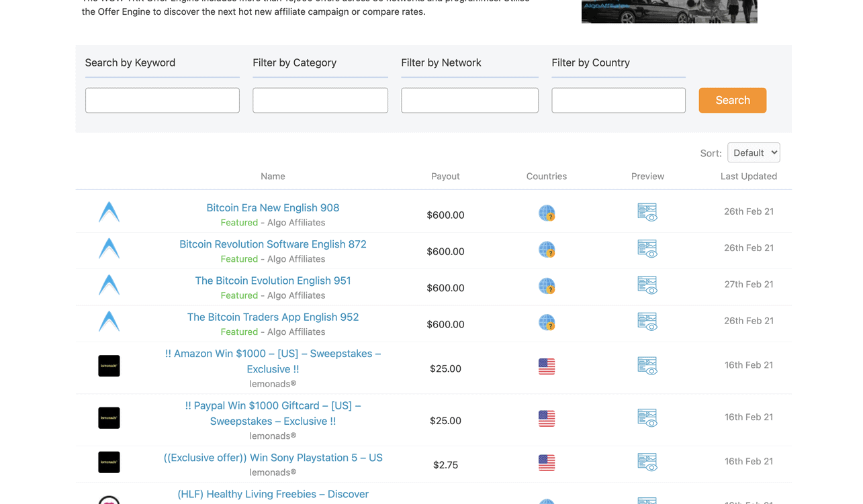
Task: Click the Countries column header
Action: 547,177
